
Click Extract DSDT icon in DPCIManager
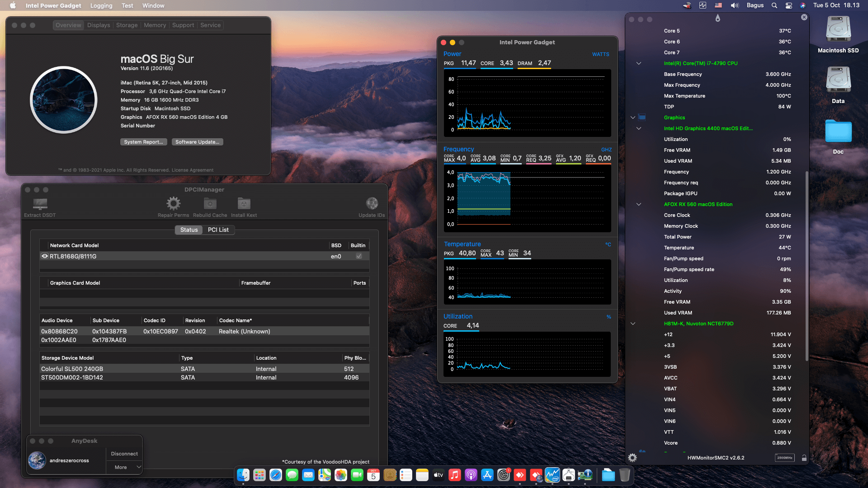[40, 204]
